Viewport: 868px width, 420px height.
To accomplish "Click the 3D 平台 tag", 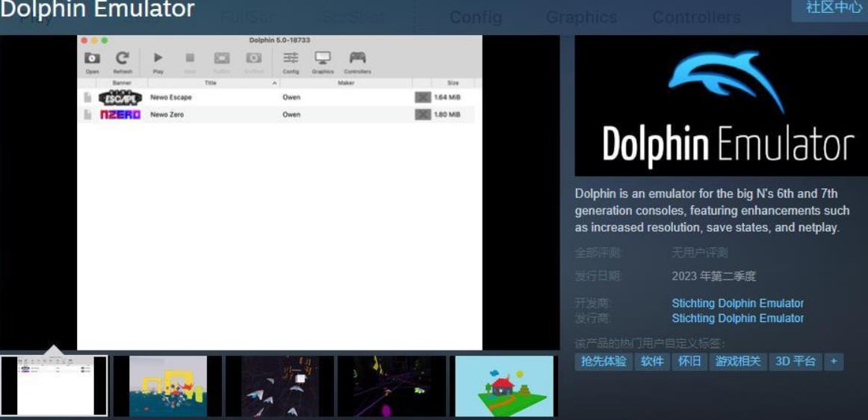I will [x=795, y=362].
